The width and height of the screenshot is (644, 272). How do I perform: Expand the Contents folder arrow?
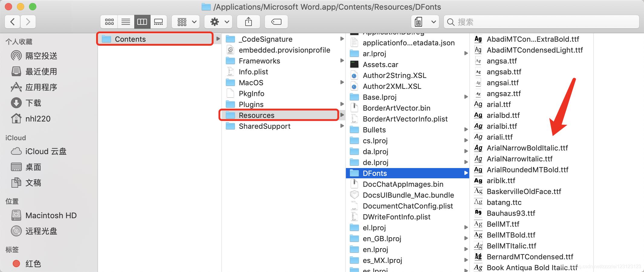[x=218, y=39]
